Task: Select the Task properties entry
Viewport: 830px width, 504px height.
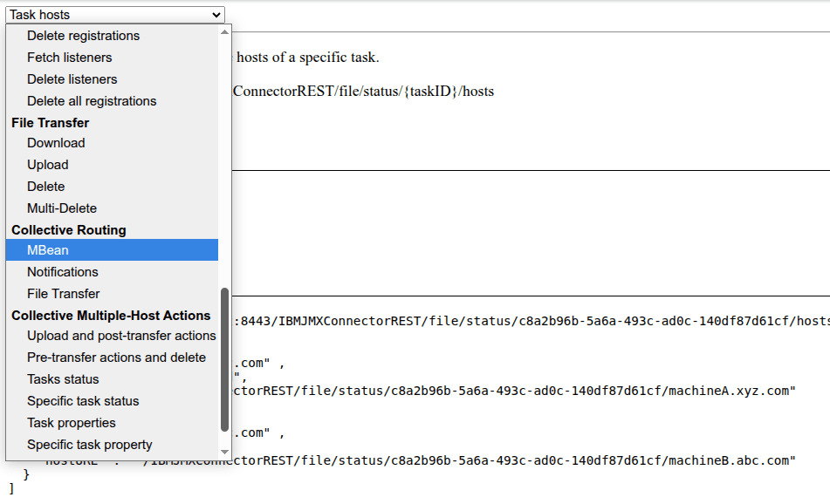Action: [71, 423]
